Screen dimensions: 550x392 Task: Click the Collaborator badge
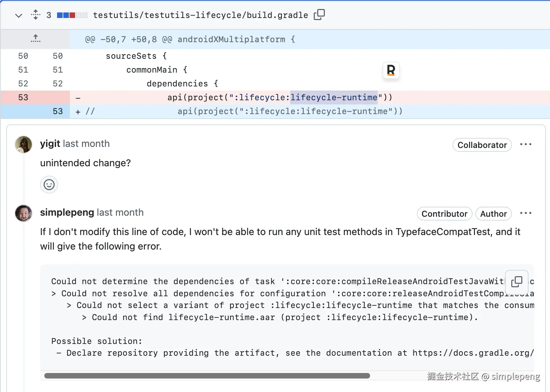(x=482, y=145)
